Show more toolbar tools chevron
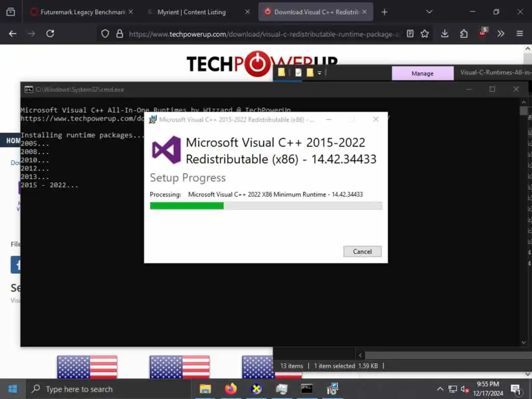Image resolution: width=532 pixels, height=399 pixels. [501, 34]
